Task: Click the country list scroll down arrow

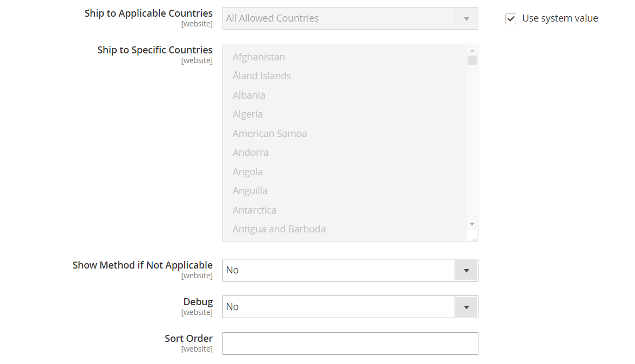Action: tap(472, 224)
